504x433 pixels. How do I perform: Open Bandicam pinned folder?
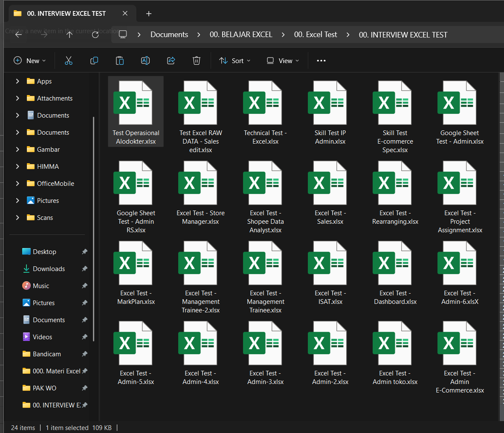pyautogui.click(x=46, y=354)
